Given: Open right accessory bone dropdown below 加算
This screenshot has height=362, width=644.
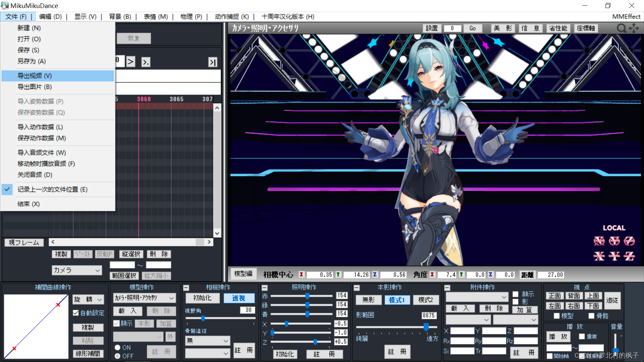Looking at the screenshot, I should pyautogui.click(x=516, y=320).
